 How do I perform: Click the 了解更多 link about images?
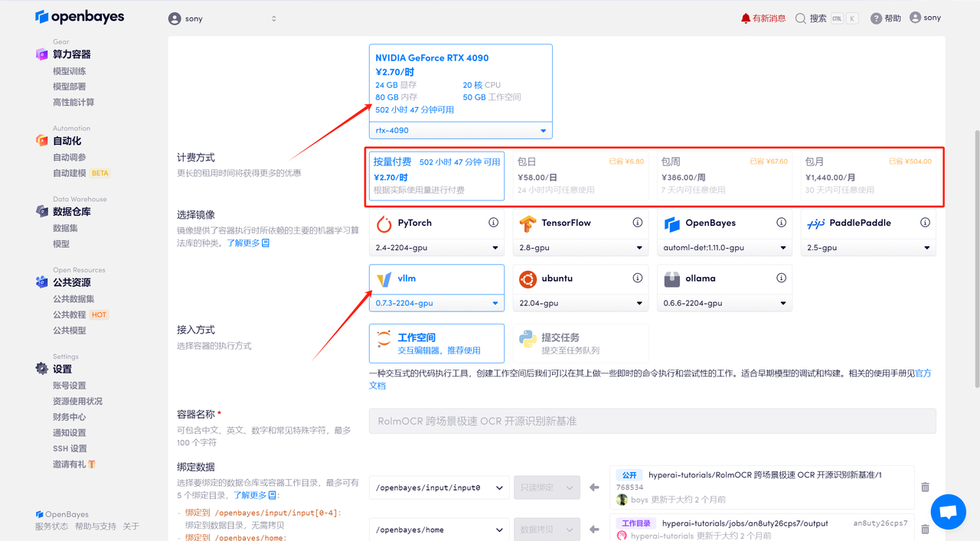click(x=241, y=242)
